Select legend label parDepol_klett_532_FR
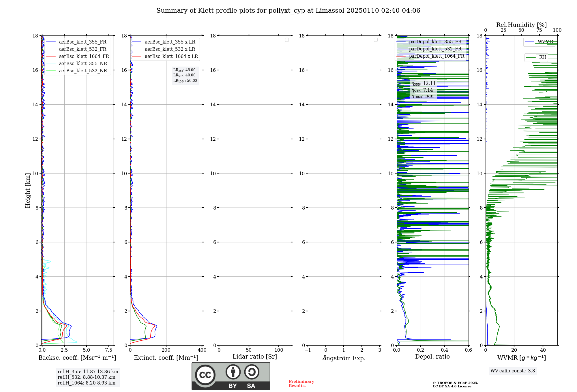 pyautogui.click(x=435, y=49)
